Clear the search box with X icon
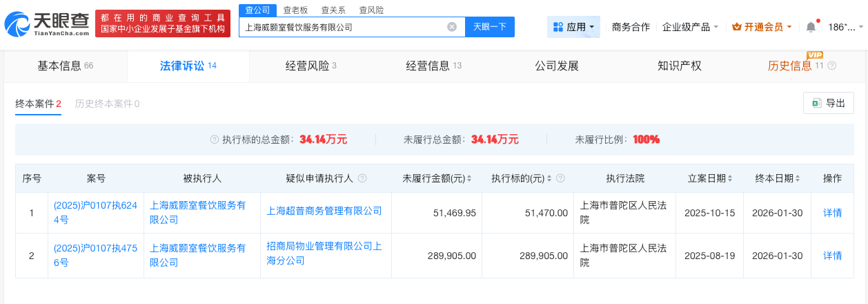Viewport: 868px width, 304px height. click(452, 27)
